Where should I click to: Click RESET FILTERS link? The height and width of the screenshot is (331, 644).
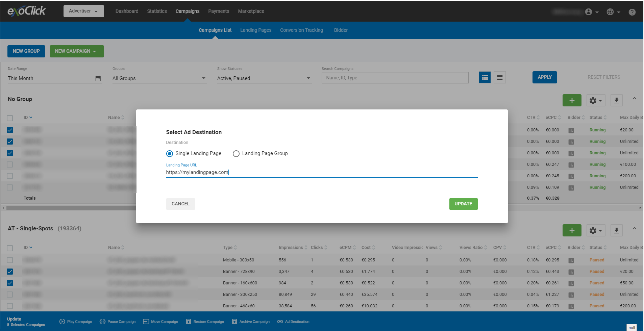point(604,77)
